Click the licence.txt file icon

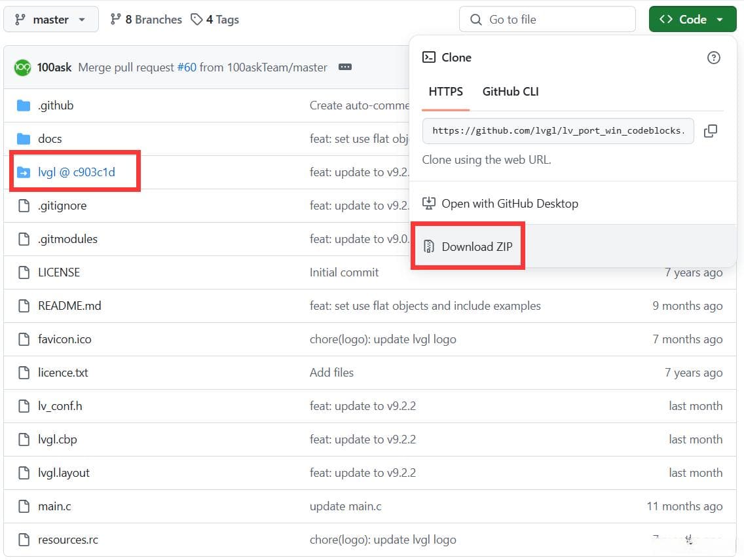(24, 373)
